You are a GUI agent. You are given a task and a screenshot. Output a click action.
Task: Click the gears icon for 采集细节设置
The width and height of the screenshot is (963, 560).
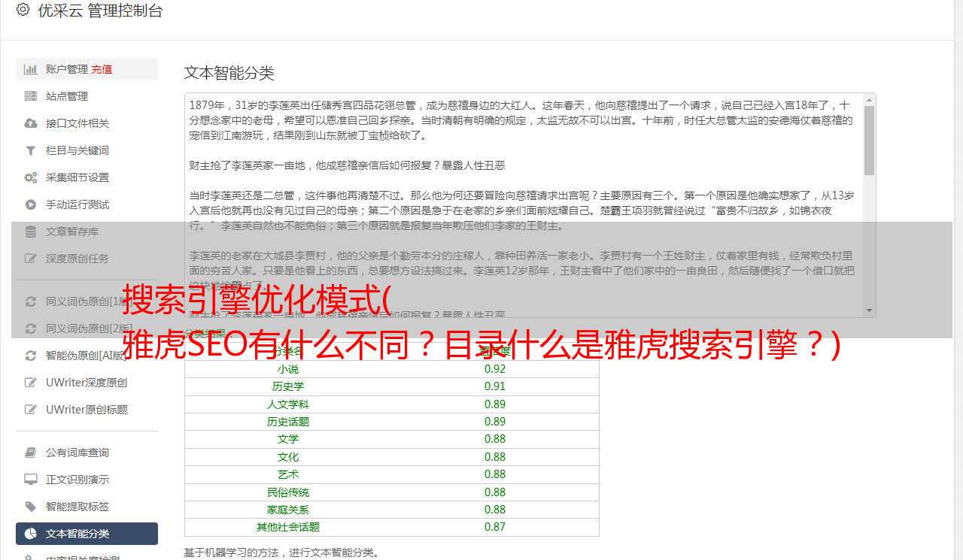coord(31,177)
